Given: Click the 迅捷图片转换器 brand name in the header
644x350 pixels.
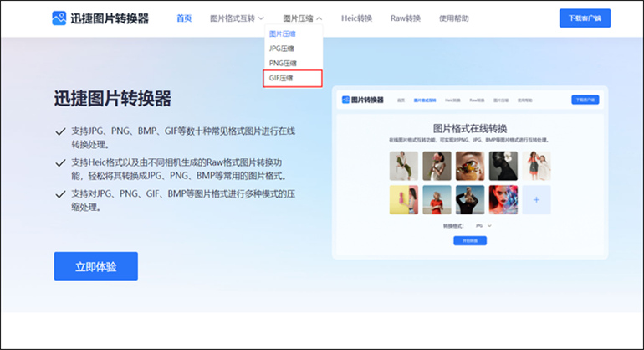Looking at the screenshot, I should [x=110, y=18].
